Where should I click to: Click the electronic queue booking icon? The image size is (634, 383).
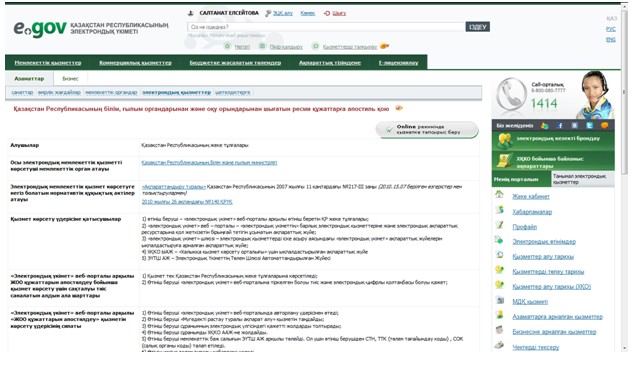tap(505, 140)
